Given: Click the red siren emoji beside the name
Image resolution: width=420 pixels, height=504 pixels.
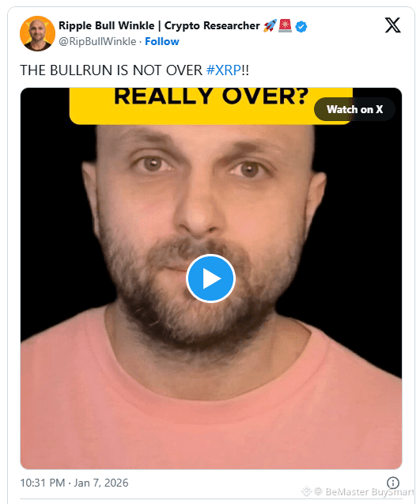Looking at the screenshot, I should tap(285, 25).
